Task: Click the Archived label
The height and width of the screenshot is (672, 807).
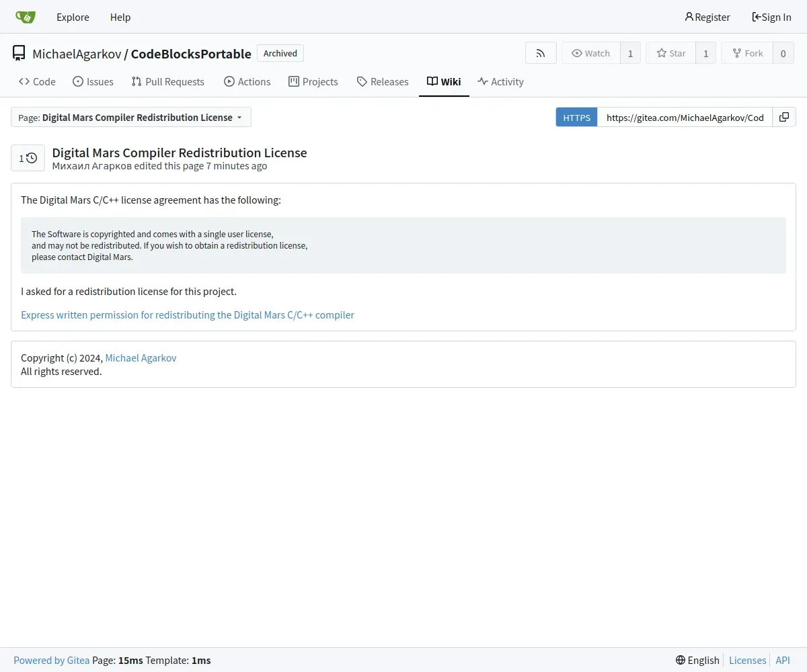Action: click(280, 53)
